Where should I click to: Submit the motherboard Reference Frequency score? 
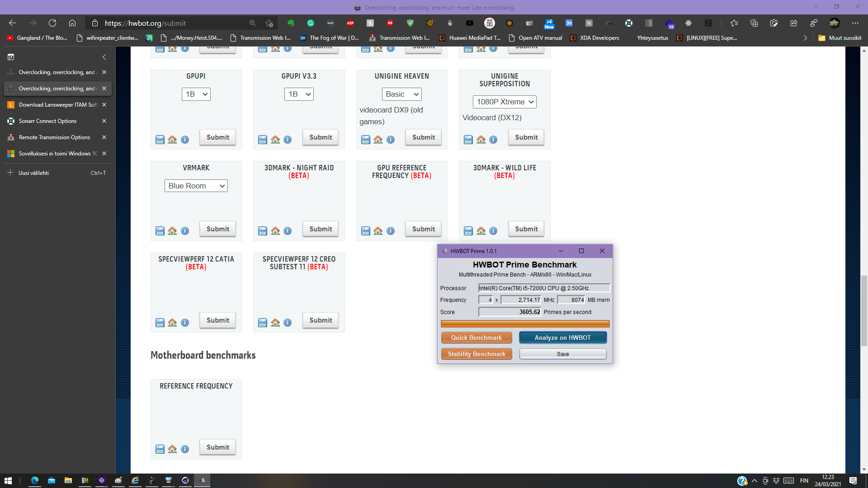pos(217,447)
